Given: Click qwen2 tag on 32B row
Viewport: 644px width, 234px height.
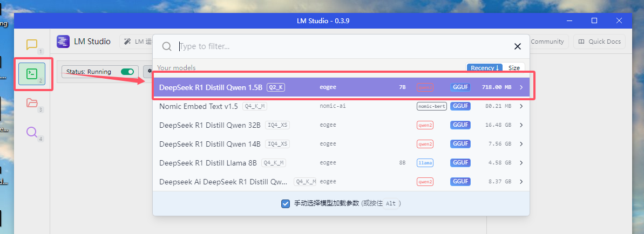Looking at the screenshot, I should 425,125.
